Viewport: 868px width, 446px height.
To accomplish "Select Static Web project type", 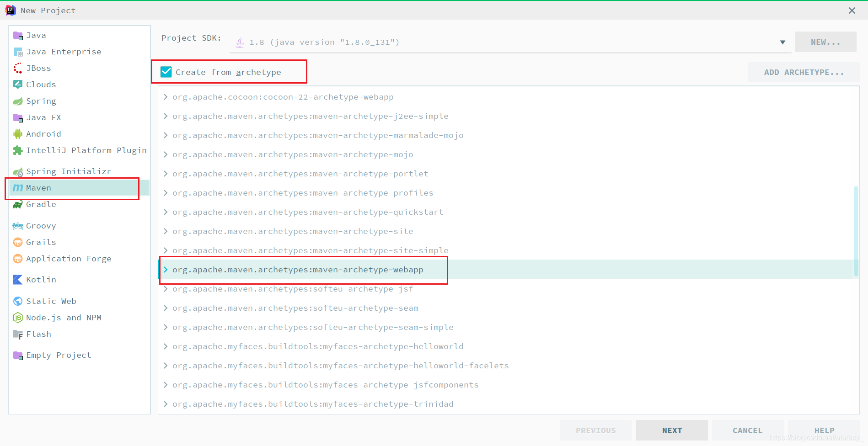I will (79, 301).
